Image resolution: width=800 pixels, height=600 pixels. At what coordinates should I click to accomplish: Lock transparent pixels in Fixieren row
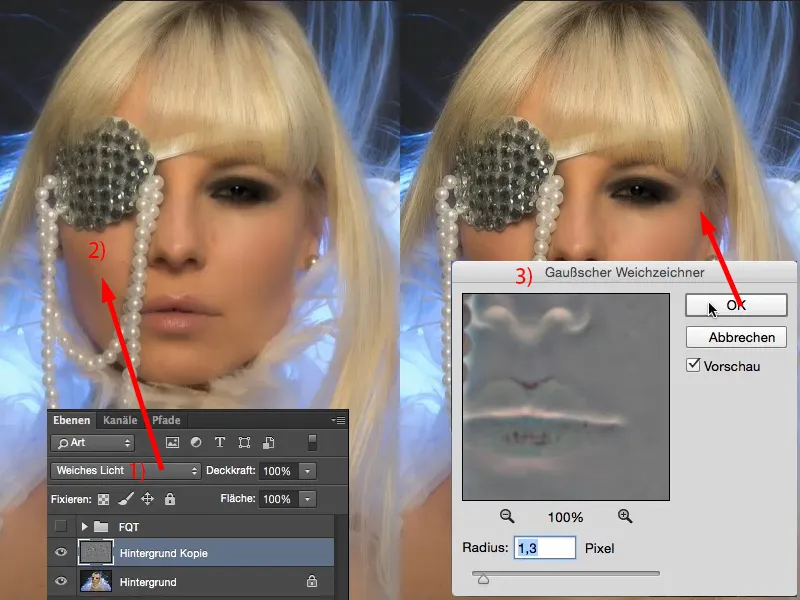[x=104, y=499]
